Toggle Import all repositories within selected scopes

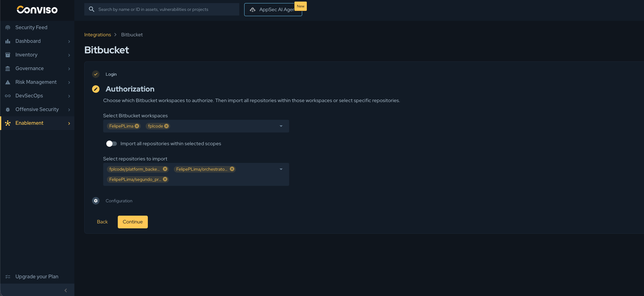111,144
